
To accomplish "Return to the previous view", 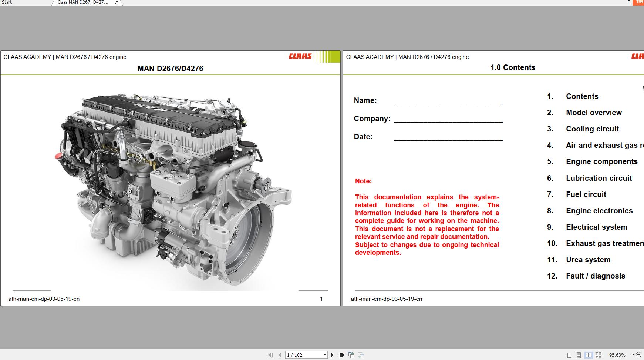I will (351, 355).
